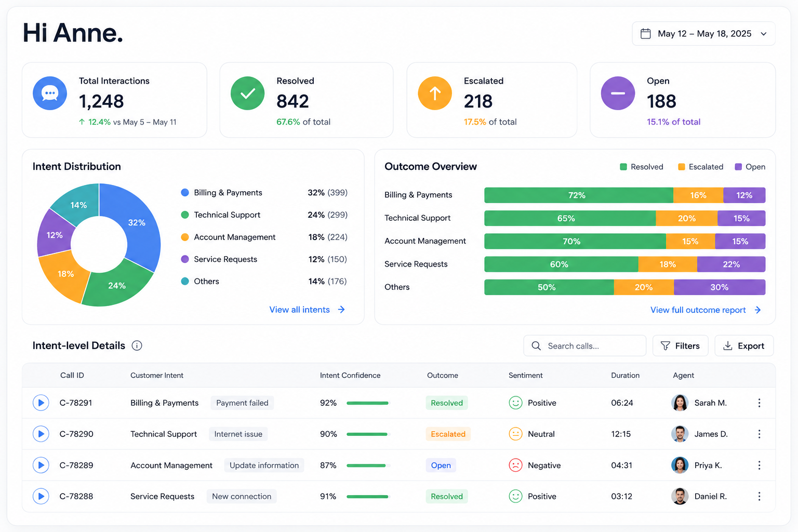The height and width of the screenshot is (532, 798).
Task: Toggle the Open legend in Outcome Overview
Action: (x=750, y=167)
